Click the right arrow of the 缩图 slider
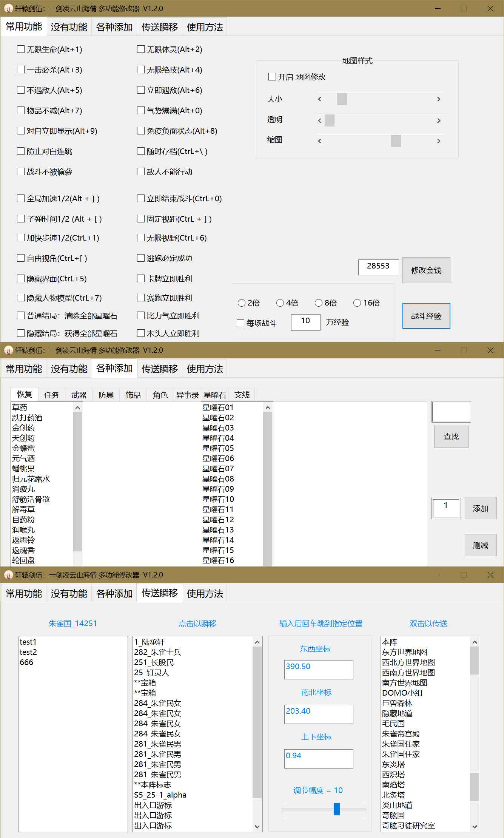 (x=438, y=141)
